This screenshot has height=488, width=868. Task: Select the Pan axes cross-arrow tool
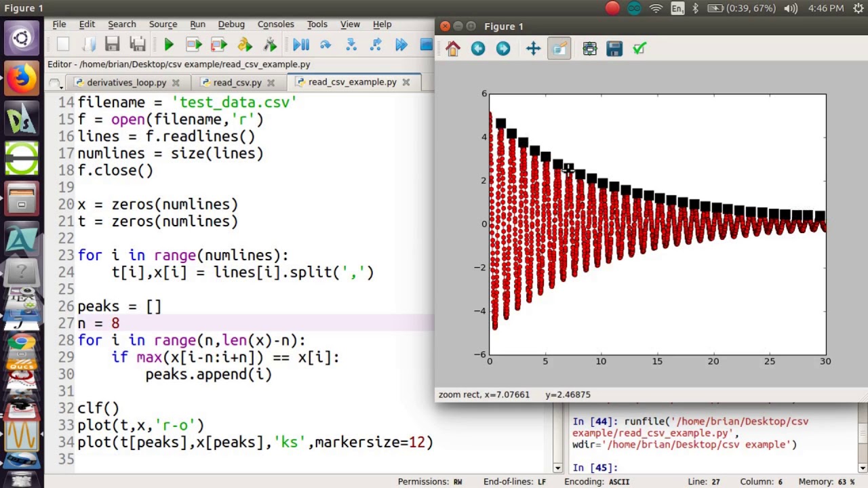[533, 48]
